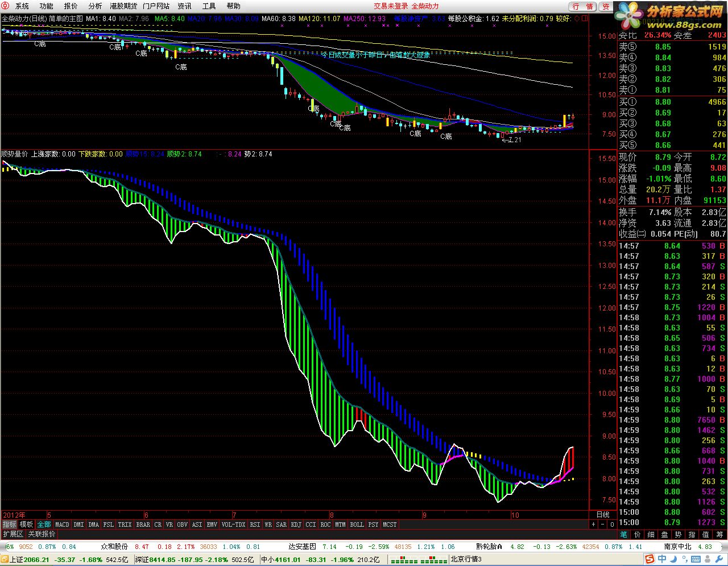Viewport: 728px width, 566px height.
Task: Open the 帮助 menu
Action: (x=234, y=6)
